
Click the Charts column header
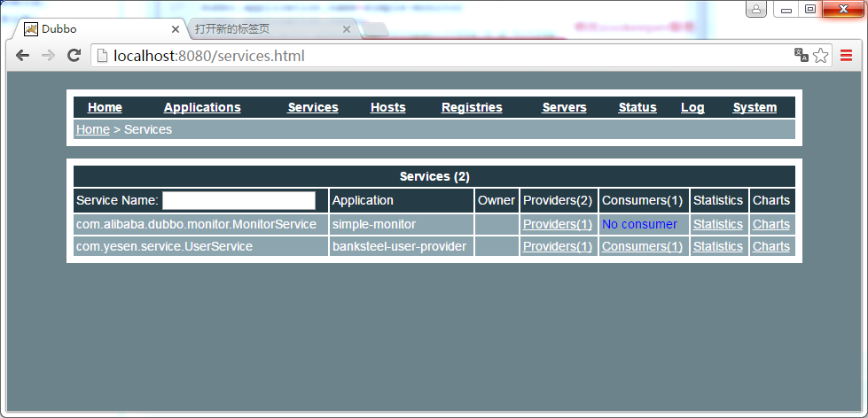click(x=772, y=200)
